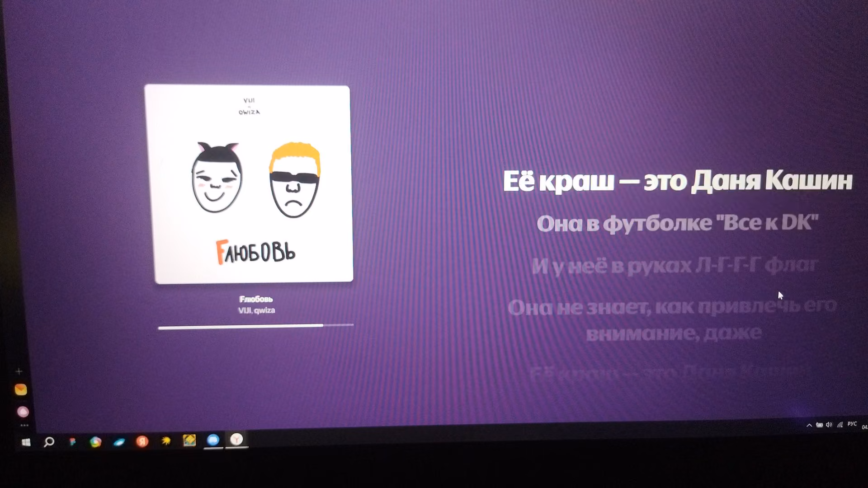This screenshot has height=488, width=868.
Task: Open the pink round Alice icon in sidebar
Action: pyautogui.click(x=23, y=412)
